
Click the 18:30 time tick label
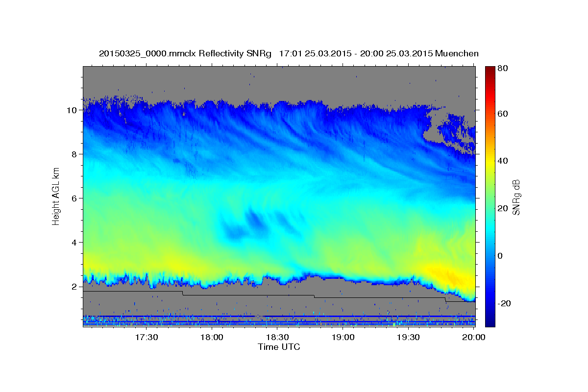[277, 337]
